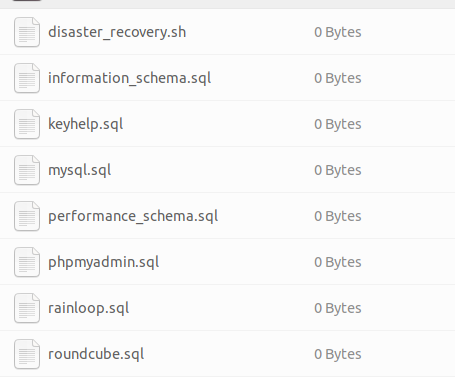
Task: Select the rainloop.sql file icon
Action: (27, 308)
